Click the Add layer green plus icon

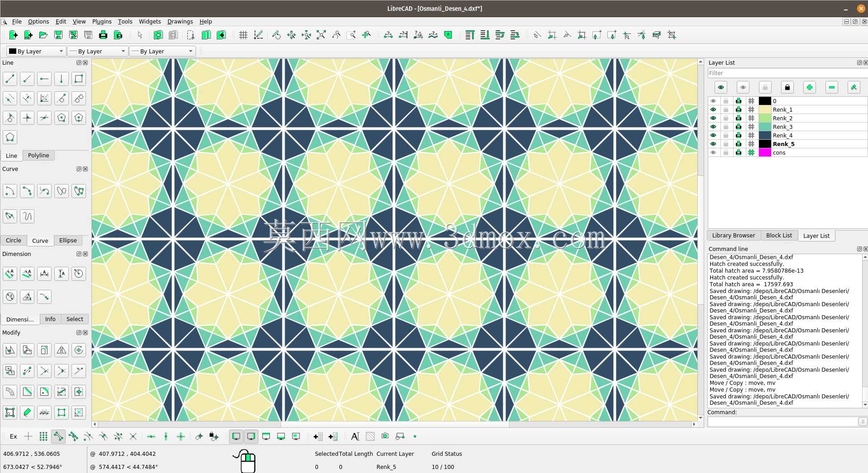(809, 87)
